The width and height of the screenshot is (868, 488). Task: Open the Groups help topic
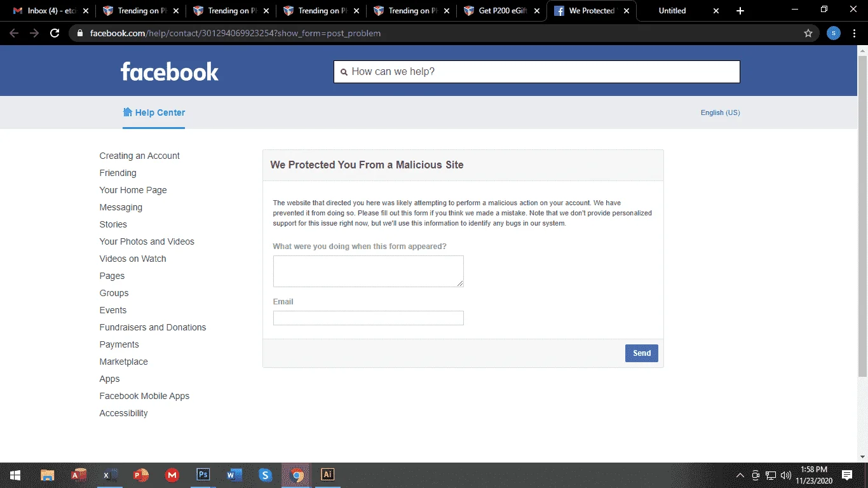[114, 293]
